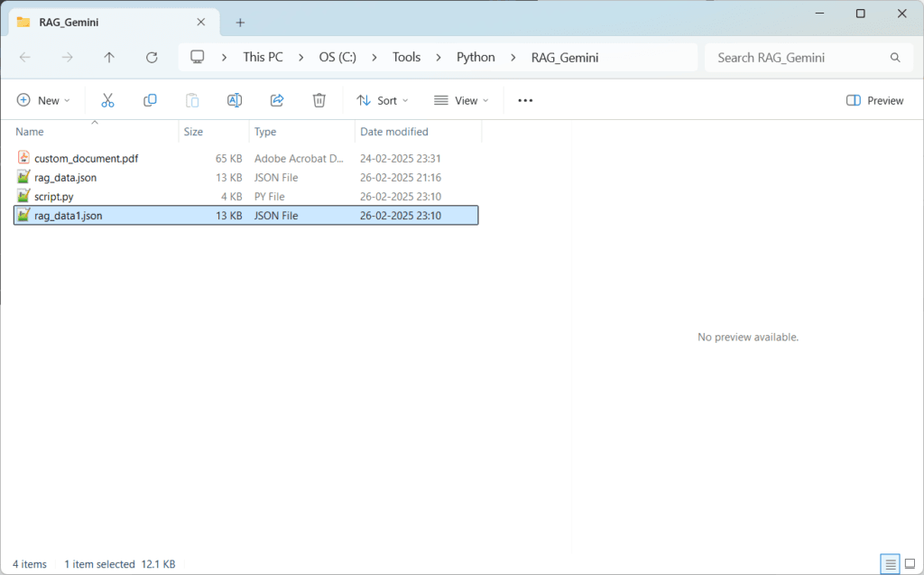This screenshot has width=924, height=575.
Task: Expand chevron before This PC
Action: tap(224, 57)
